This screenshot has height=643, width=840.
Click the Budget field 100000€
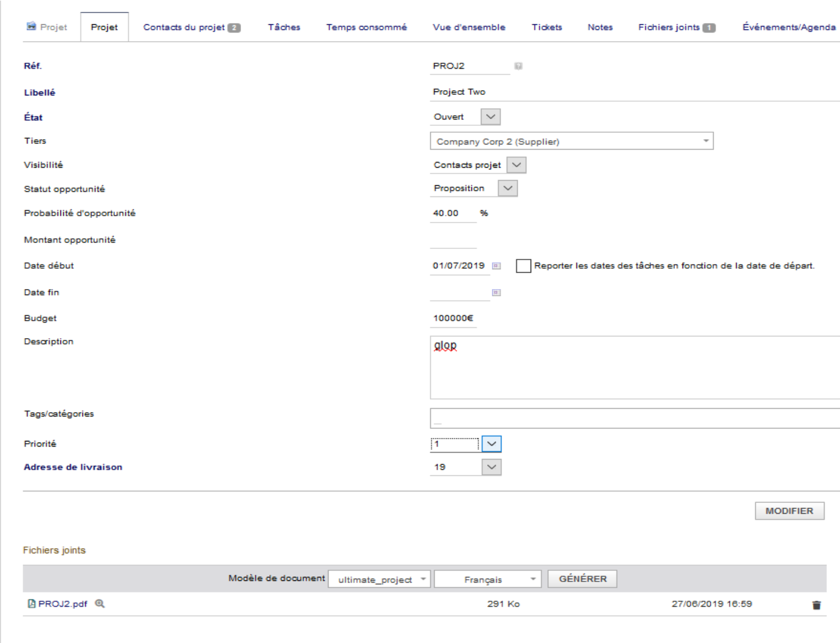(453, 318)
